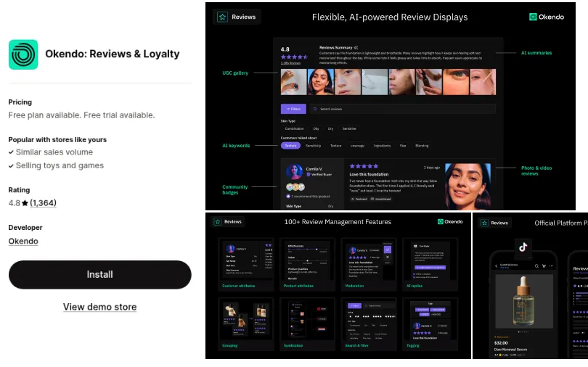Click the purple Filters button in review display
The image size is (588, 367).
tap(293, 109)
